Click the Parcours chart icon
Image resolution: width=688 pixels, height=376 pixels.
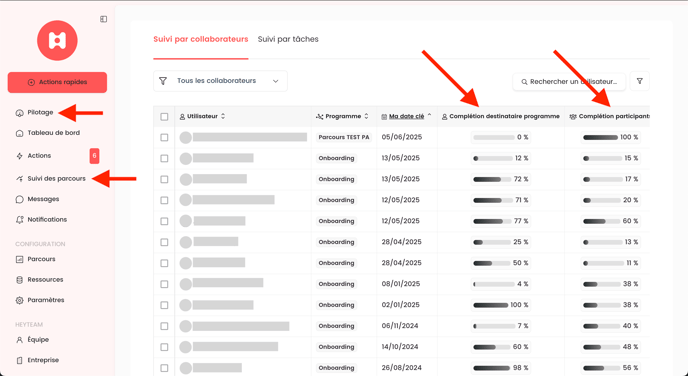click(x=19, y=259)
